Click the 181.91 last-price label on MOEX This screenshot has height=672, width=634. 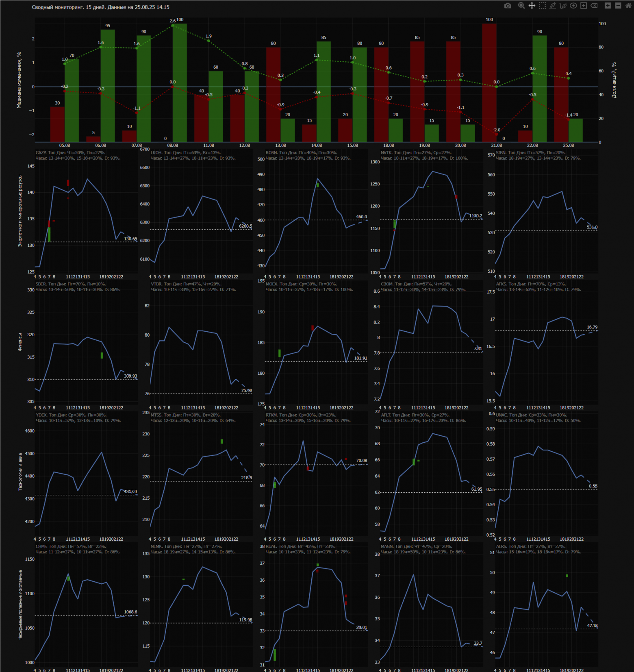(x=360, y=358)
